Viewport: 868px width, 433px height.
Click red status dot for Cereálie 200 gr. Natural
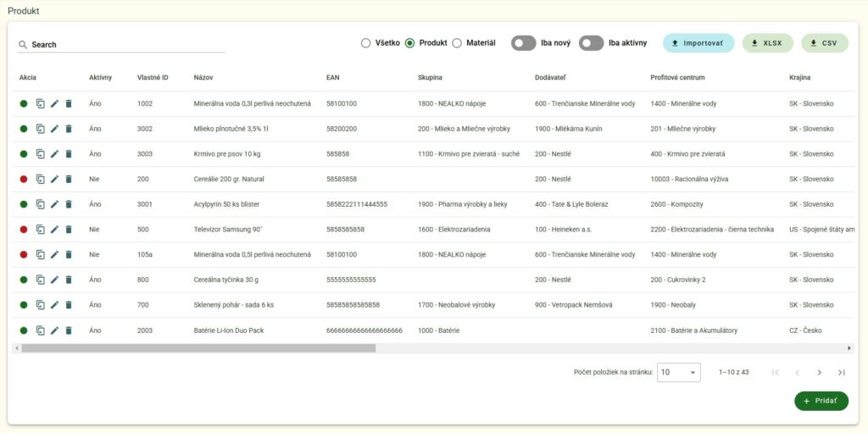24,180
